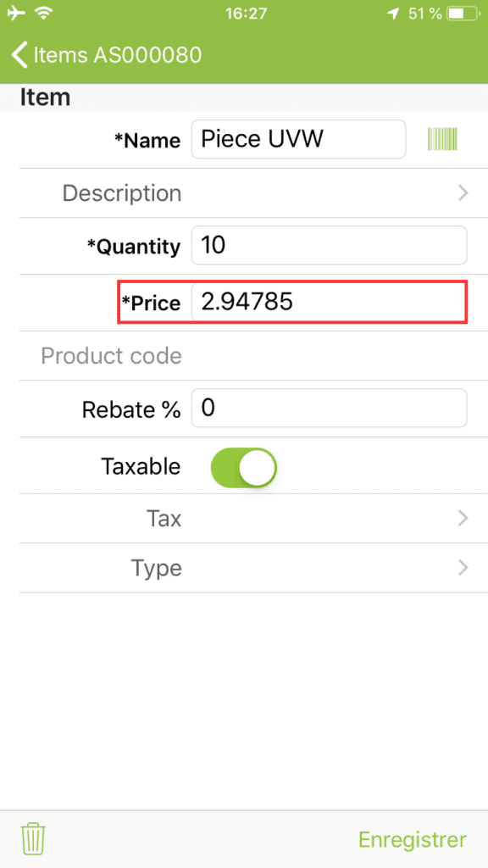The image size is (488, 868).
Task: Expand the Type selection row
Action: 243,568
